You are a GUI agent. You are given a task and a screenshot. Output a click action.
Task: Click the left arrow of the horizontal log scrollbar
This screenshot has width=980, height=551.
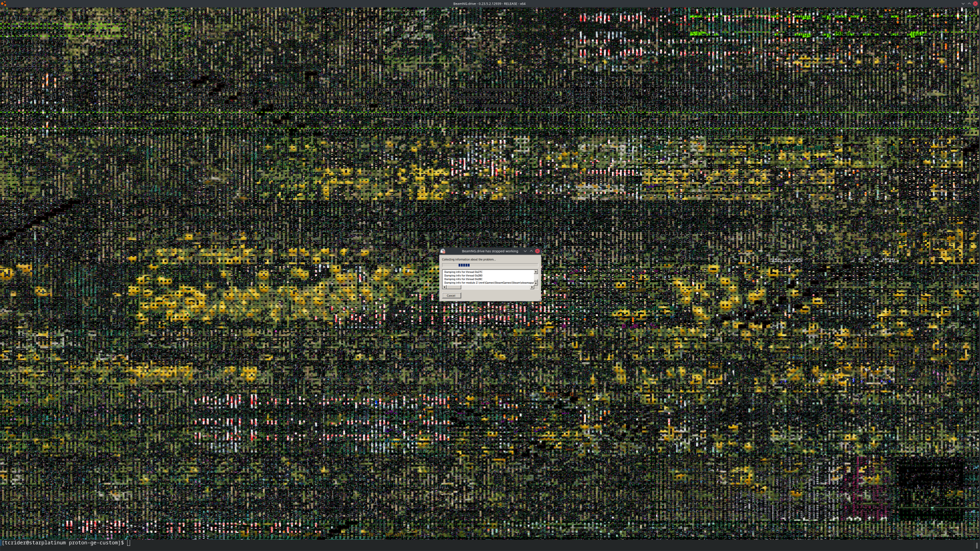click(x=444, y=287)
